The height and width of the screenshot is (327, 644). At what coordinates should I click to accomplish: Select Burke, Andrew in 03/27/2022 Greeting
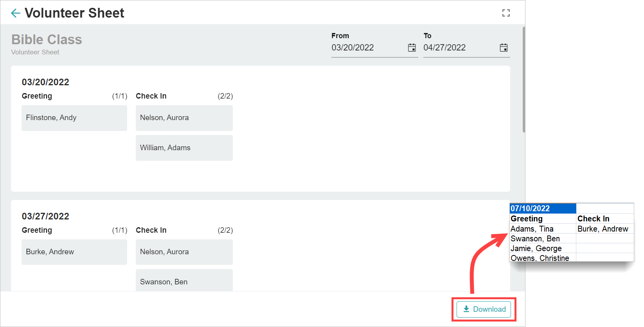point(74,252)
